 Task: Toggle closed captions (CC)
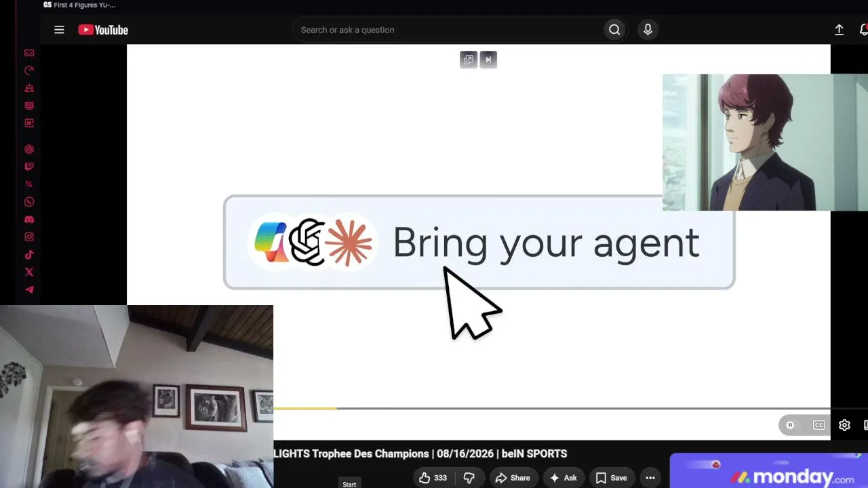point(819,425)
